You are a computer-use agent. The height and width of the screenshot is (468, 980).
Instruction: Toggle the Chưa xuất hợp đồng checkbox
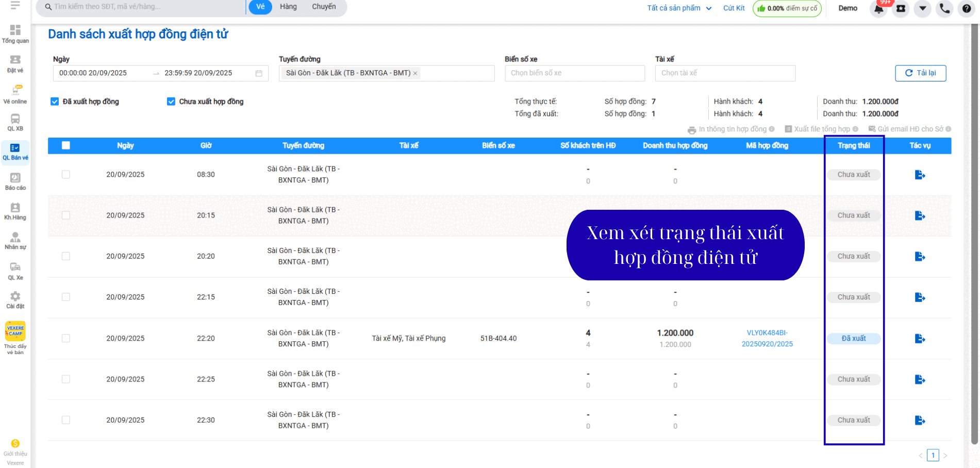(171, 102)
